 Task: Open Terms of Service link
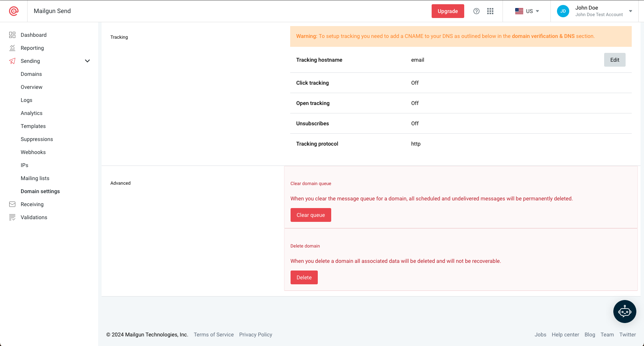[214, 335]
